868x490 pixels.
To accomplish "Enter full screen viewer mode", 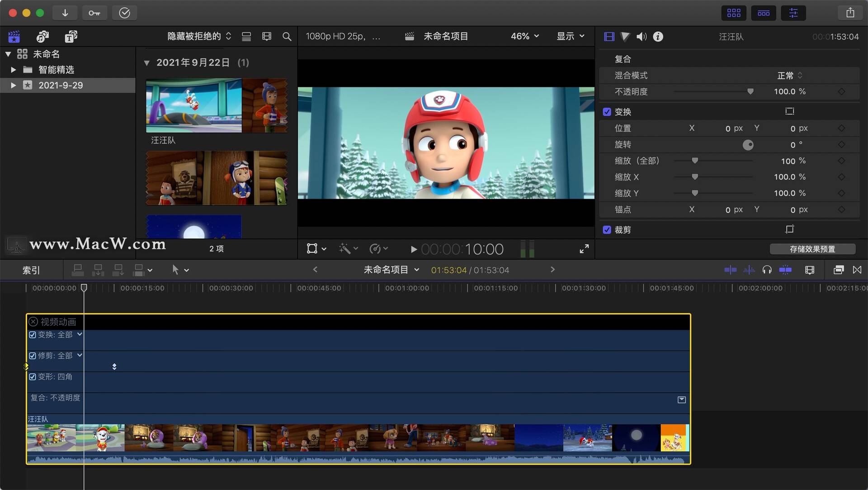I will (584, 249).
